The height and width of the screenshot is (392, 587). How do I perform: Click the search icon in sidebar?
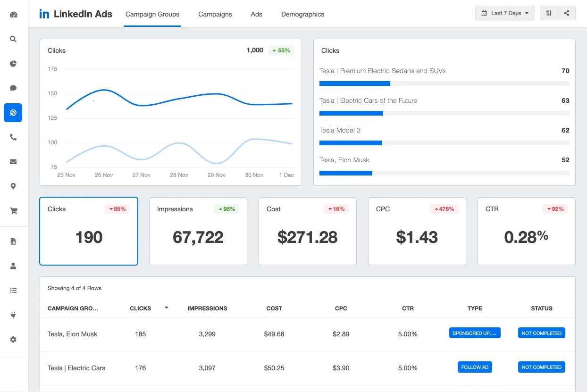coord(13,39)
